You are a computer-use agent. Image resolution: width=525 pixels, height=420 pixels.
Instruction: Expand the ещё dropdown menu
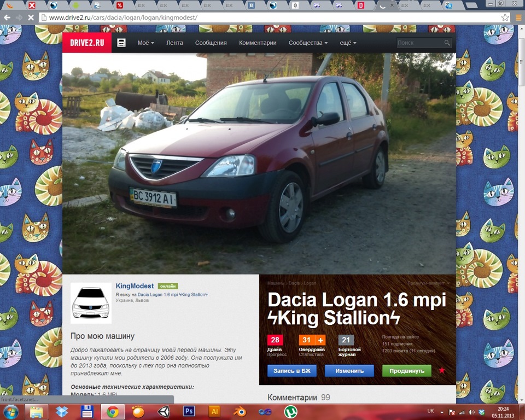[x=348, y=43]
